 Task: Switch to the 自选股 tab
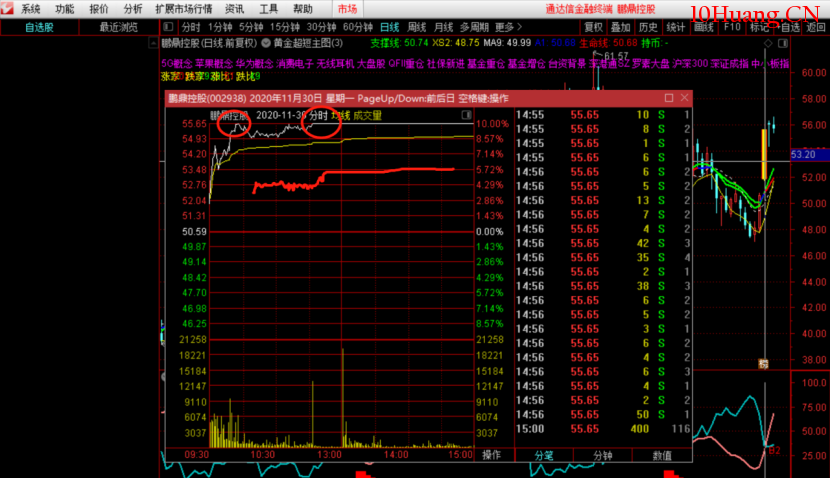coord(40,27)
